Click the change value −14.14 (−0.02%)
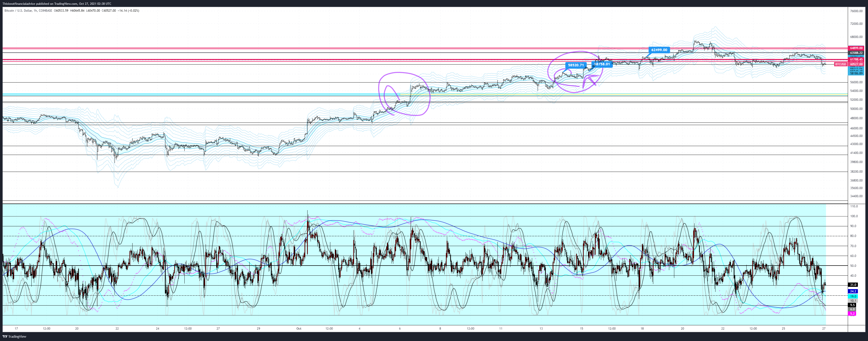Image resolution: width=868 pixels, height=341 pixels. click(x=128, y=11)
